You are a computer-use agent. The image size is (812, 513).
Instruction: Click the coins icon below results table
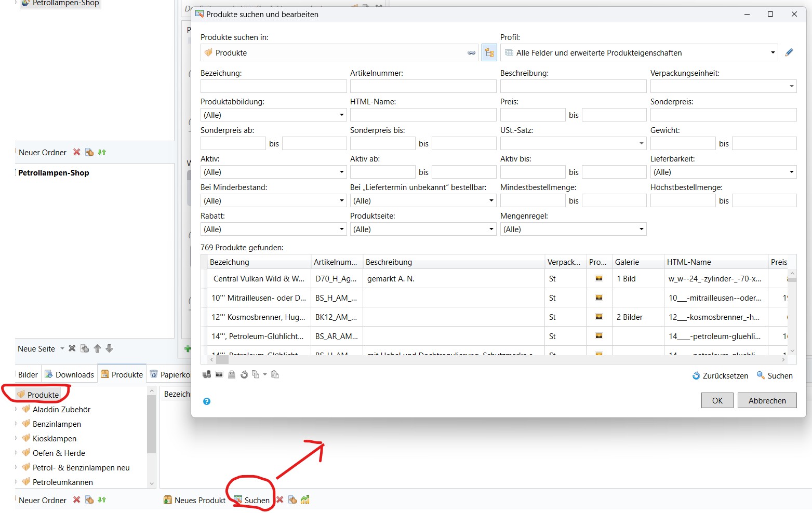click(207, 374)
